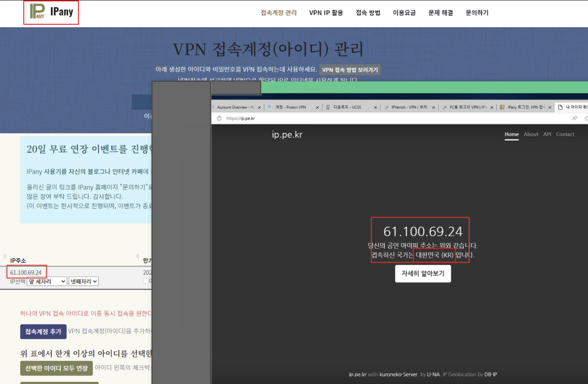The width and height of the screenshot is (588, 384).
Task: Close the 다운로드 - UCSS tab
Action: [376, 108]
